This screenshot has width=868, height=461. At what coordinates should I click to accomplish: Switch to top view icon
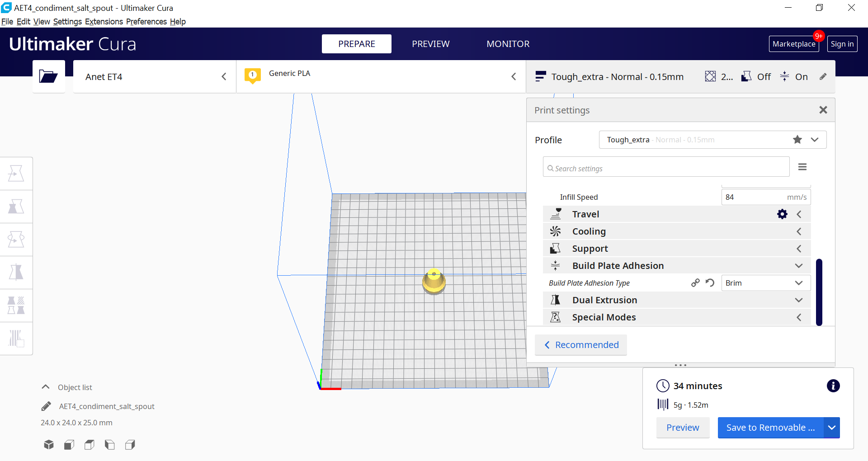pos(90,445)
